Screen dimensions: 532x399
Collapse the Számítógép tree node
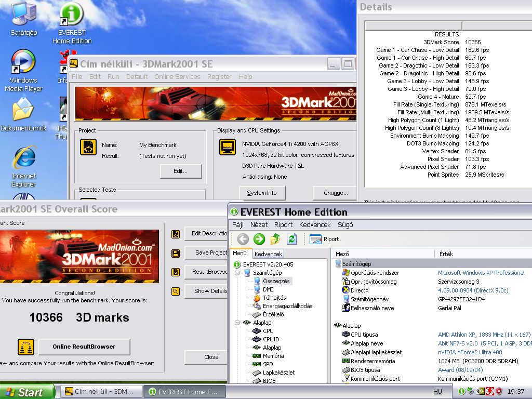click(x=237, y=273)
